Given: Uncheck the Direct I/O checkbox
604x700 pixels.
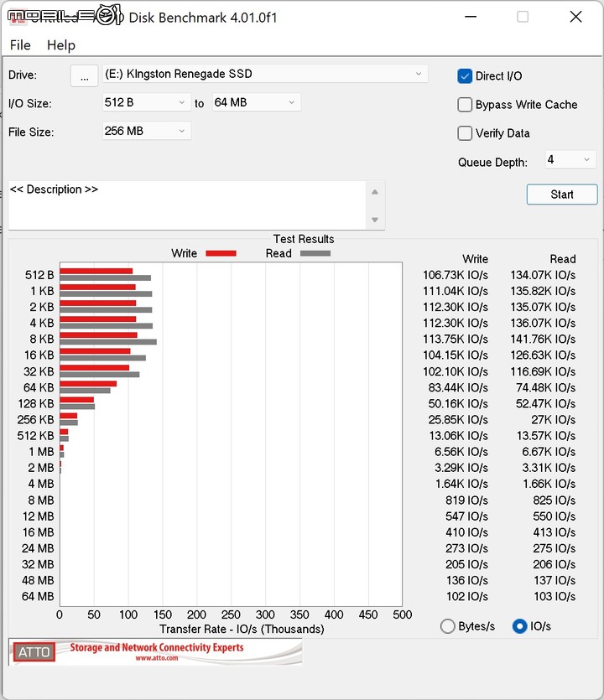Looking at the screenshot, I should (x=465, y=76).
